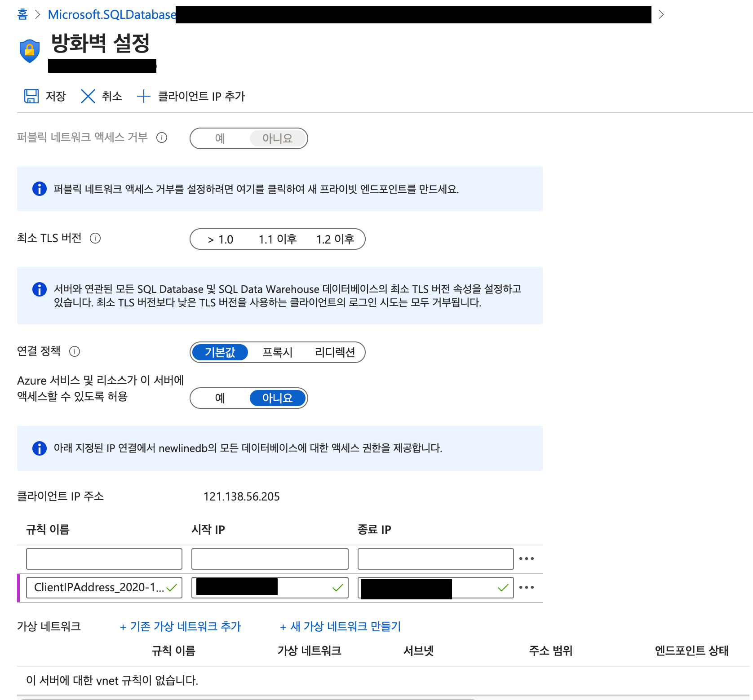Click the 엔드포인트 상태 column header
The height and width of the screenshot is (700, 753).
tap(692, 651)
